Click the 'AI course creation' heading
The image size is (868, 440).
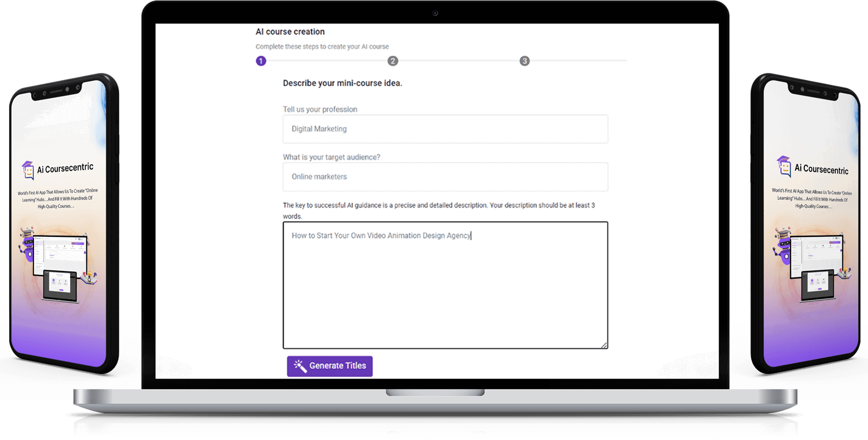tap(290, 31)
